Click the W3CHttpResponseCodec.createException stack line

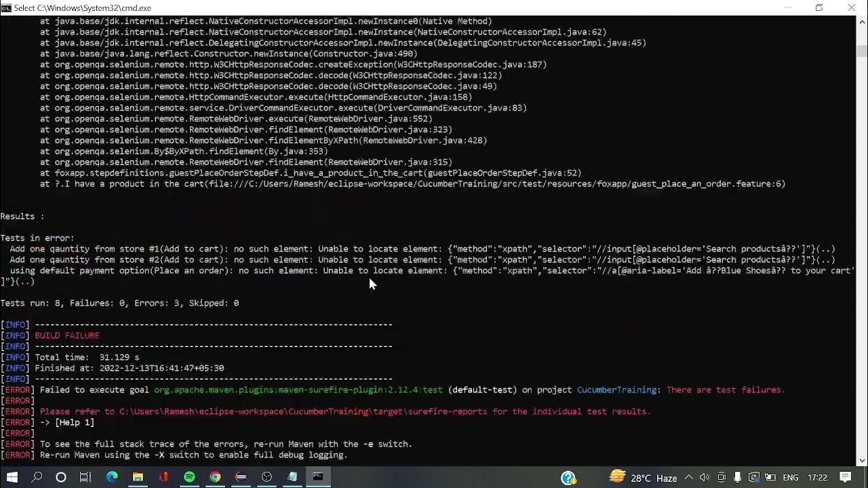click(x=293, y=64)
